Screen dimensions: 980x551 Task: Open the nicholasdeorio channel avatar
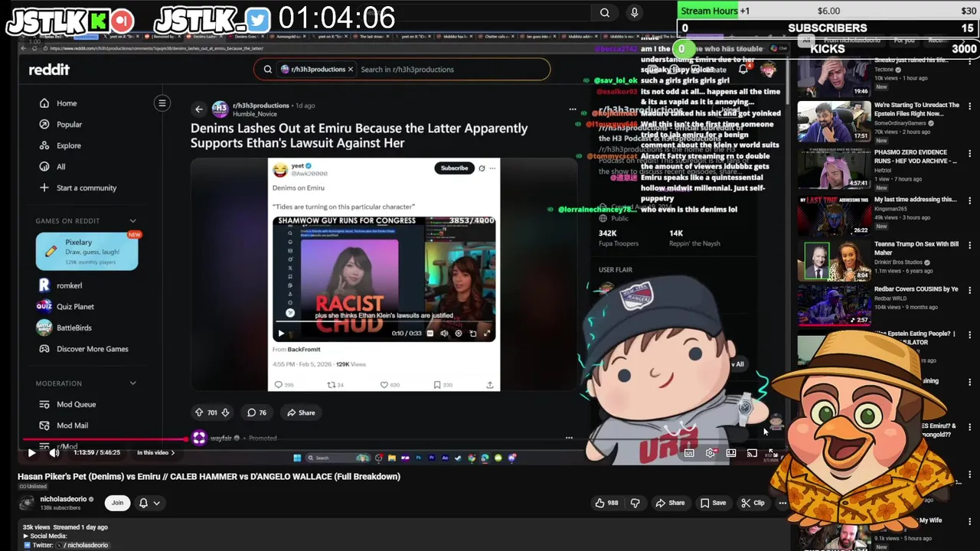point(27,503)
